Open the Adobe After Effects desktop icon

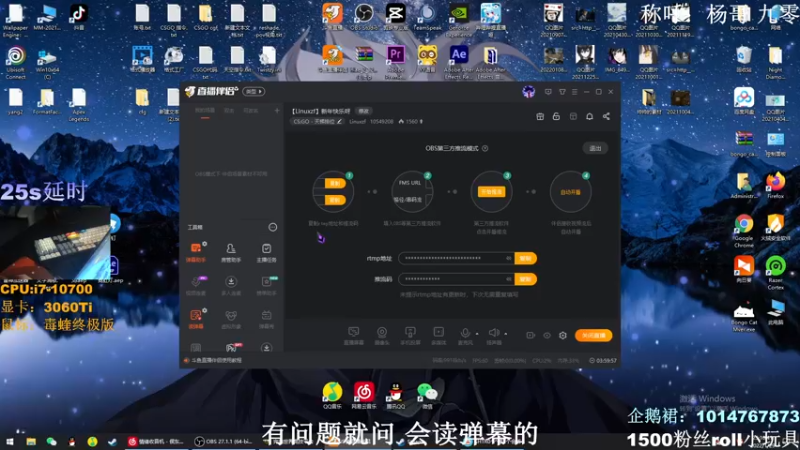click(458, 62)
